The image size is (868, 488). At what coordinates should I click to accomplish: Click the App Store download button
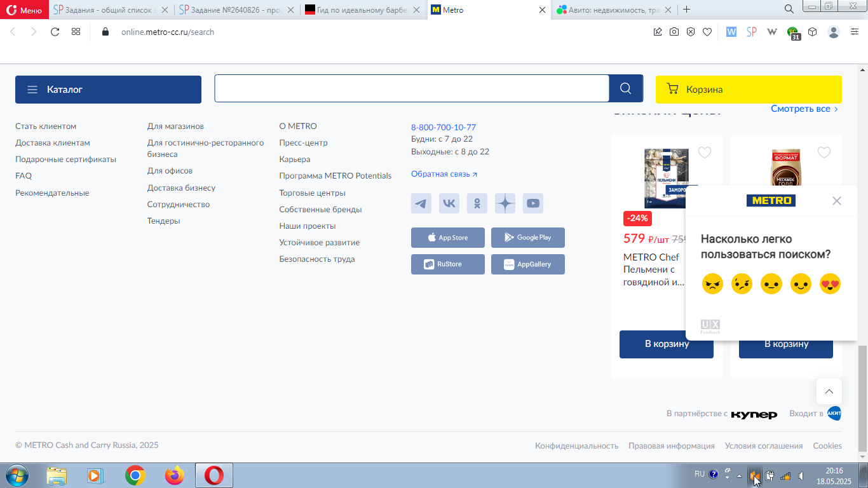[x=448, y=238]
